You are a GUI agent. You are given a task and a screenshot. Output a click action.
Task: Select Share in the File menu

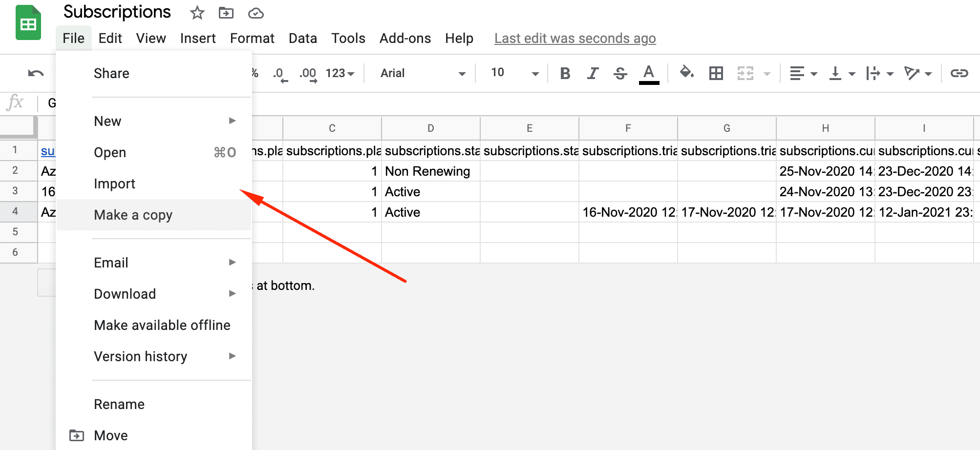pyautogui.click(x=154, y=73)
